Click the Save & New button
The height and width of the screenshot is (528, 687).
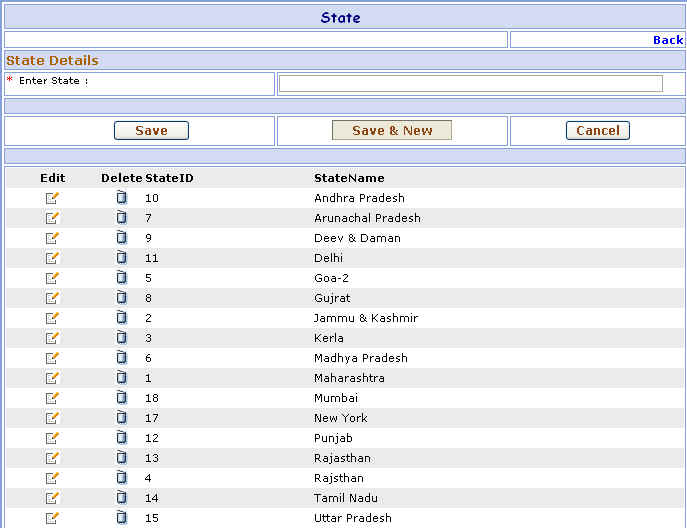(392, 131)
